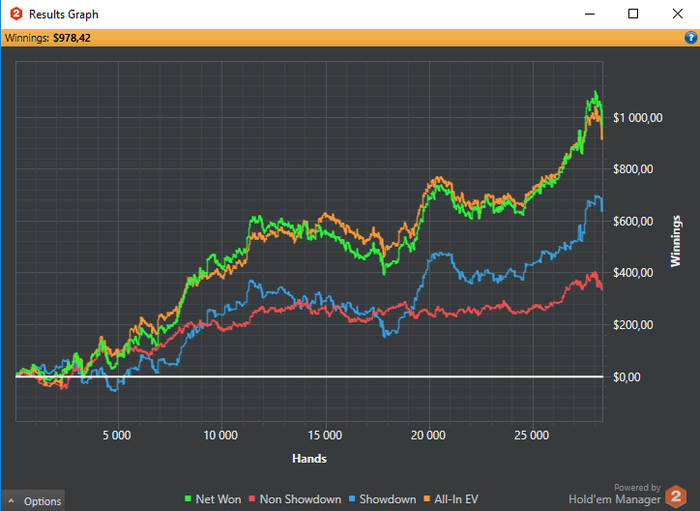
Task: Click the $600,00 axis label
Action: point(633,221)
